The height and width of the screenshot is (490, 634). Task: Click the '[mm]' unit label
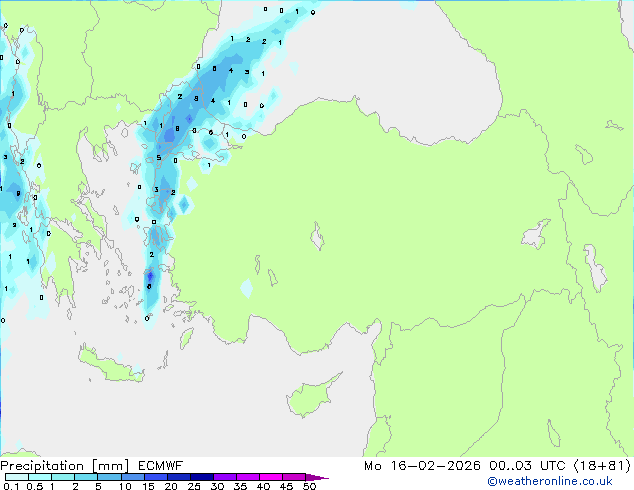(x=110, y=466)
